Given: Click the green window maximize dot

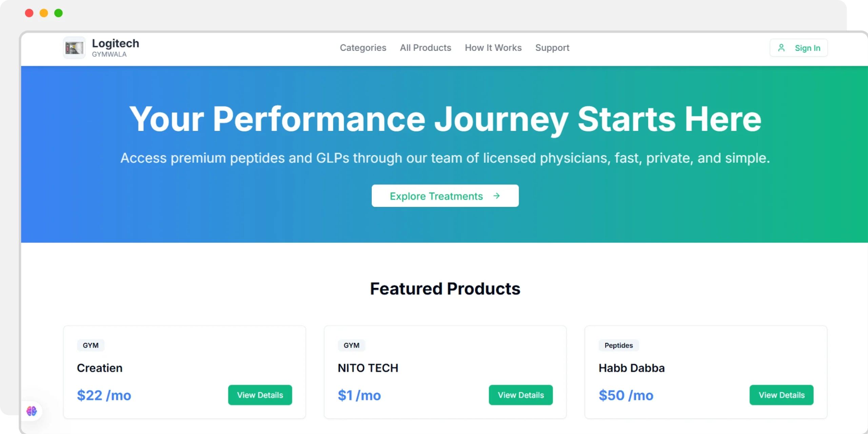Looking at the screenshot, I should [58, 13].
